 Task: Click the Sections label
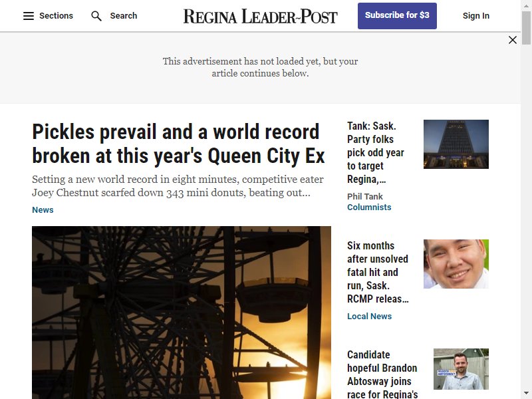pos(56,16)
